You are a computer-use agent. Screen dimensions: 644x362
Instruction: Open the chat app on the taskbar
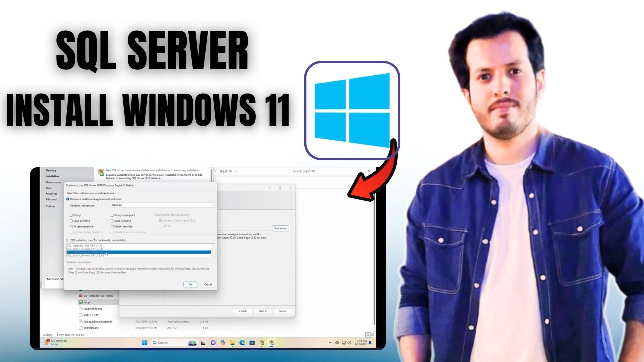[x=213, y=343]
